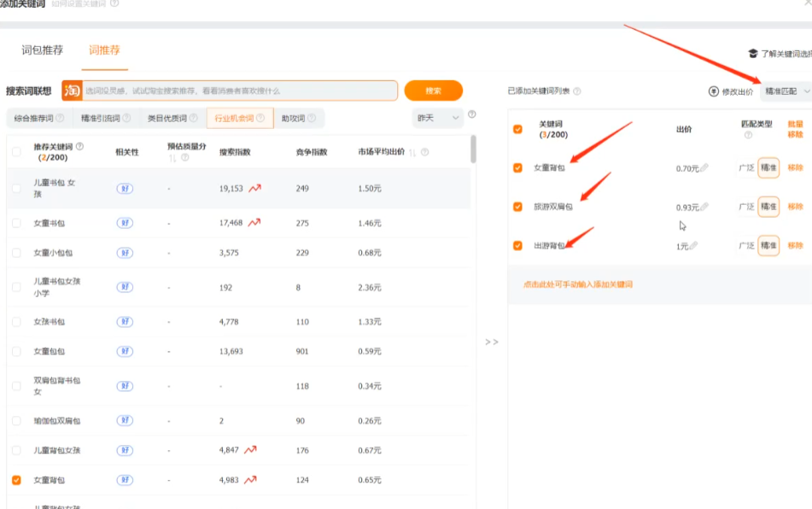Check the 儿童书包 女孩 keyword checkbox

pos(16,188)
